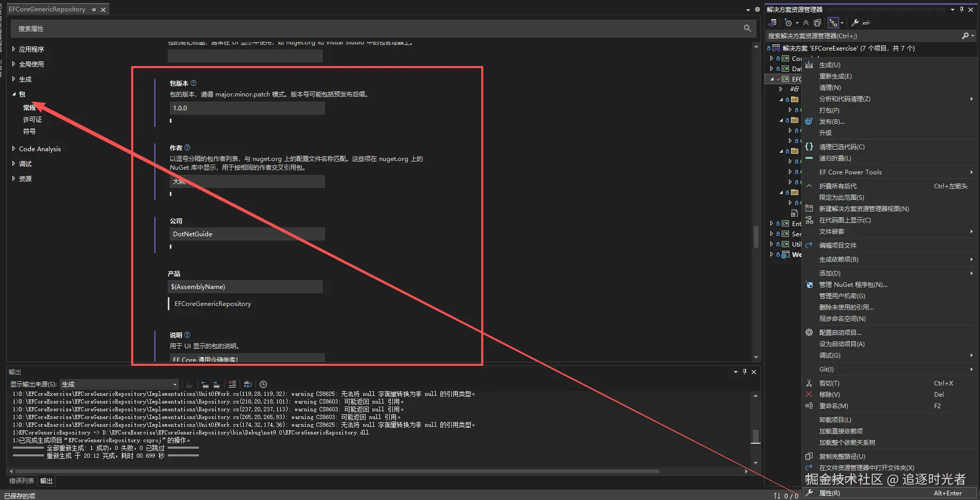Viewport: 980px width, 500px height.
Task: Toggle word wrap in output panel
Action: click(x=248, y=384)
